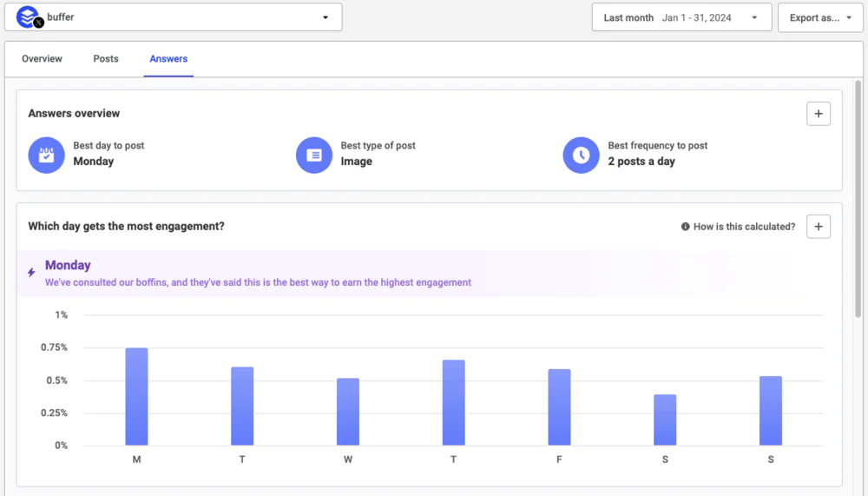The height and width of the screenshot is (496, 868).
Task: Open the buffer account selector dropdown
Action: tap(174, 17)
